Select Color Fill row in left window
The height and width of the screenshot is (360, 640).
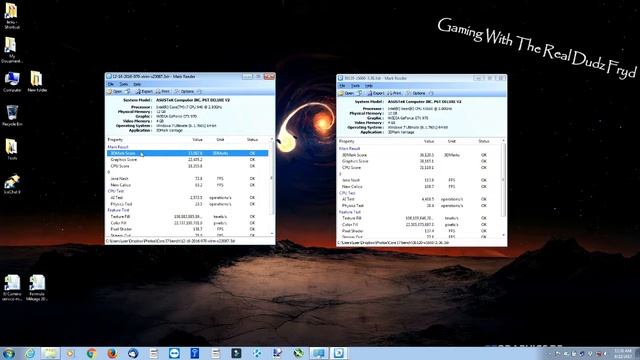pyautogui.click(x=187, y=223)
